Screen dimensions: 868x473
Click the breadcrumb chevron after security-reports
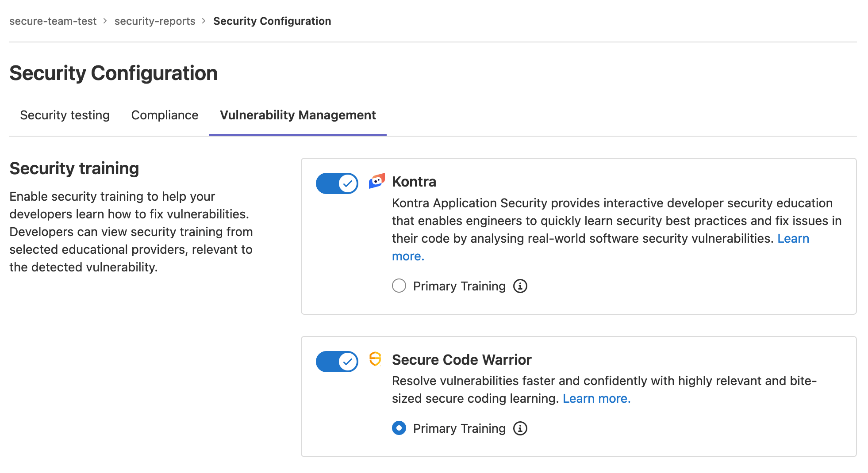(203, 21)
